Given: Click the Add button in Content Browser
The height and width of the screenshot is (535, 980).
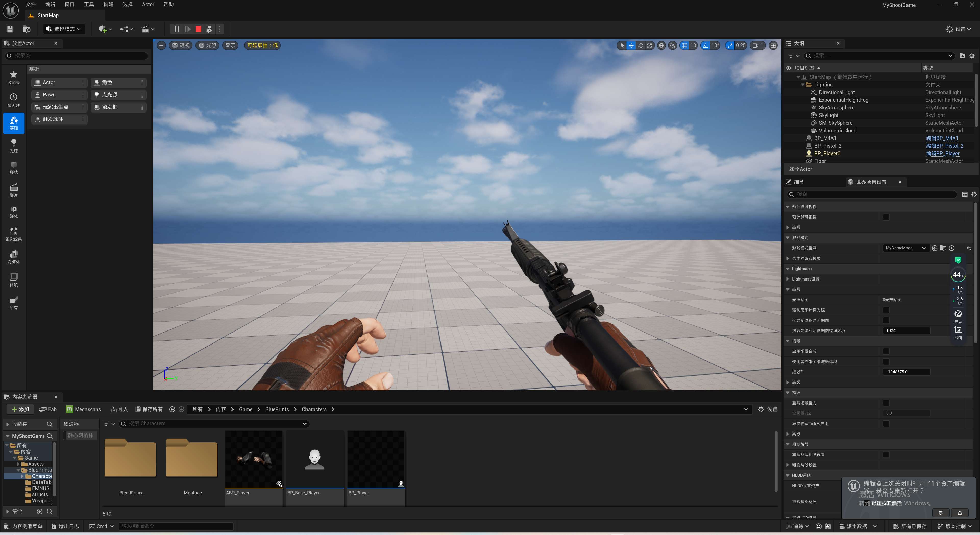Looking at the screenshot, I should (x=20, y=409).
